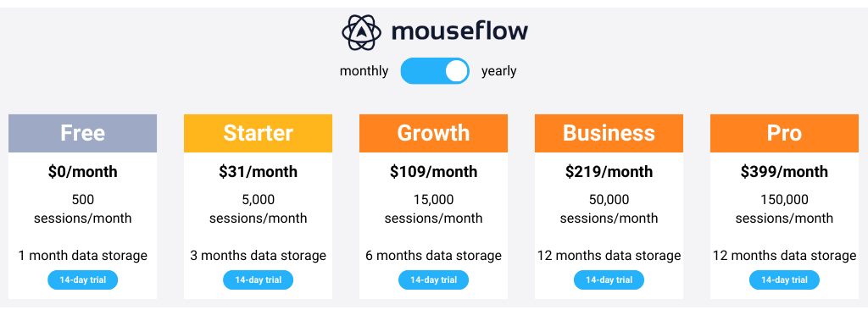This screenshot has width=868, height=310.
Task: Click the mouseflow wordmark text
Action: (459, 31)
